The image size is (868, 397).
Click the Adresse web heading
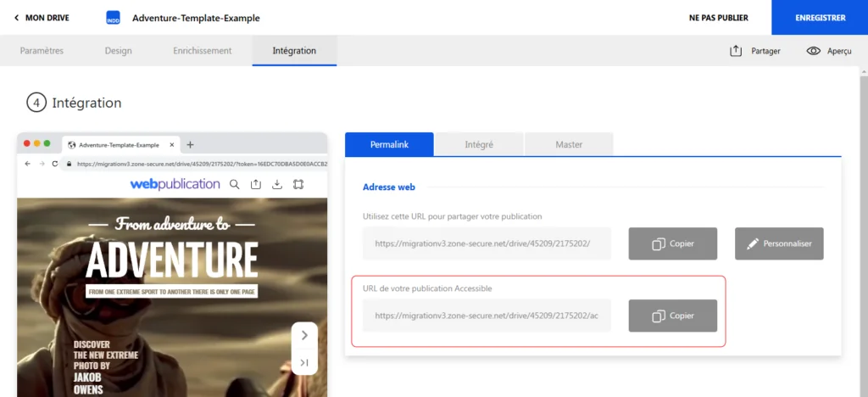pos(388,187)
